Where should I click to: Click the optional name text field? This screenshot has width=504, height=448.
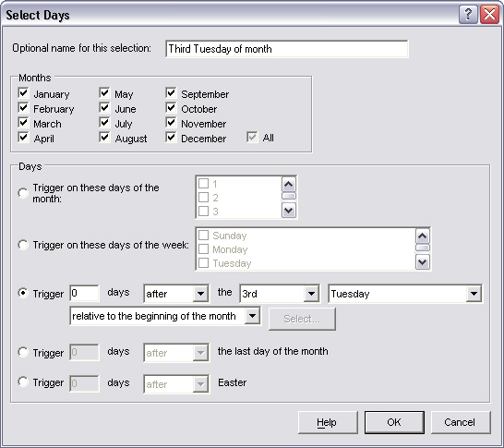[x=287, y=49]
